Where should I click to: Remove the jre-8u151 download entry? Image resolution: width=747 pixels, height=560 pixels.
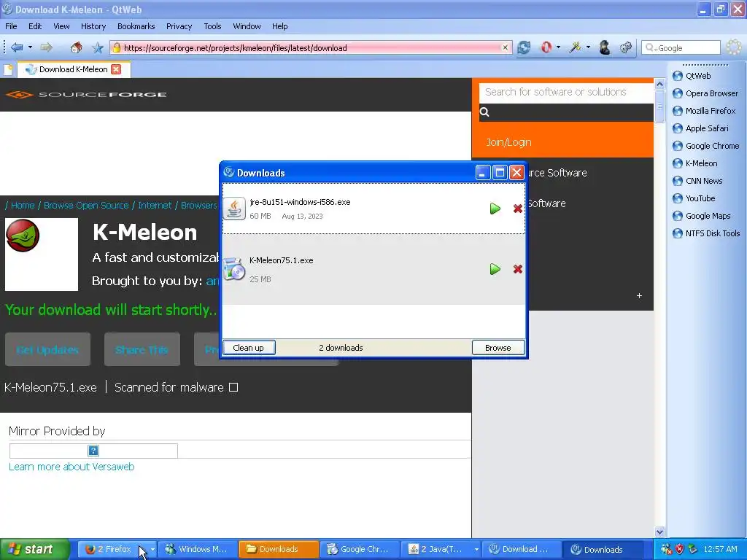point(518,209)
